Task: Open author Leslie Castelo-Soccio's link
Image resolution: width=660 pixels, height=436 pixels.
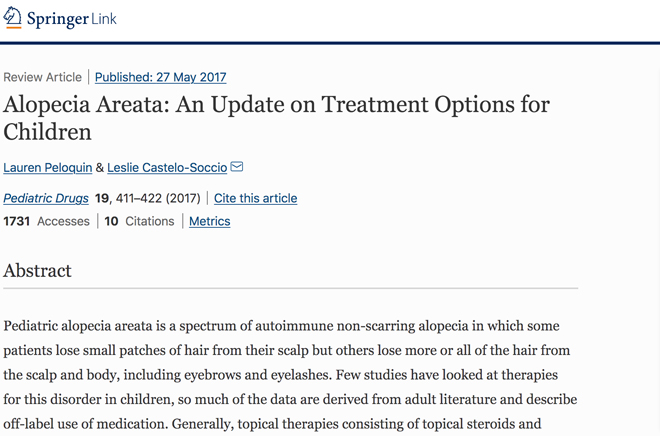Action: pyautogui.click(x=167, y=167)
